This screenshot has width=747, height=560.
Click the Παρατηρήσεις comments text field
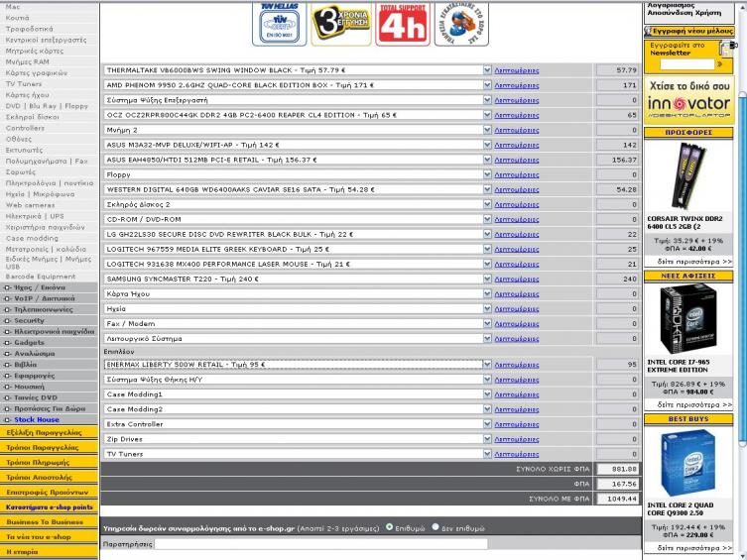click(321, 544)
